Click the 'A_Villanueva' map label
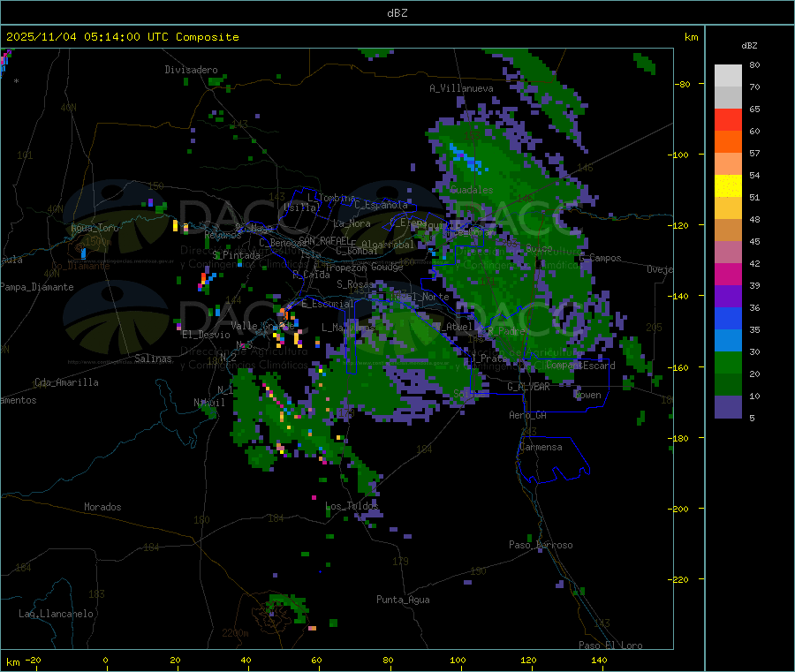795x672 pixels. point(461,88)
